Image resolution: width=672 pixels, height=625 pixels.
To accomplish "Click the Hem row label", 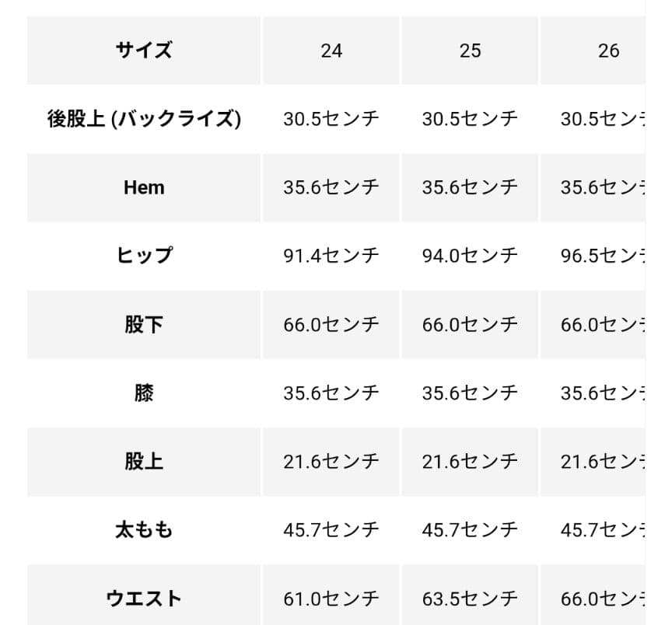I will coord(144,187).
